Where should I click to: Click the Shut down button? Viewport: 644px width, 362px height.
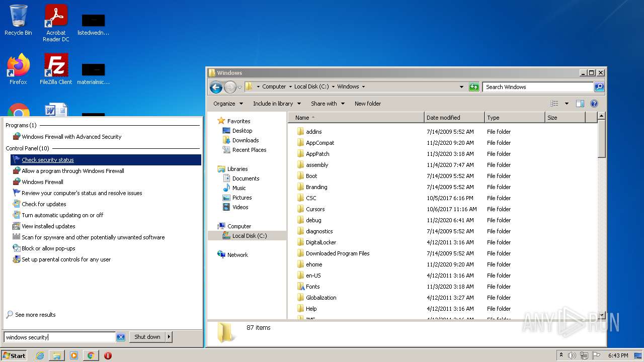(147, 337)
